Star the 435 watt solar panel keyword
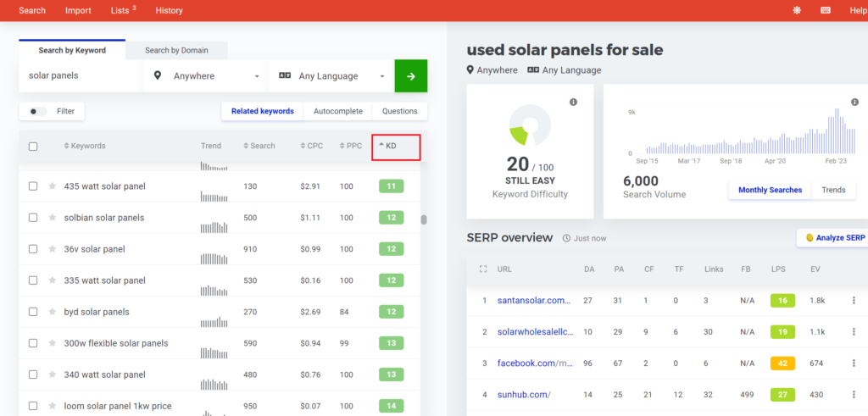This screenshot has width=868, height=416. click(52, 186)
